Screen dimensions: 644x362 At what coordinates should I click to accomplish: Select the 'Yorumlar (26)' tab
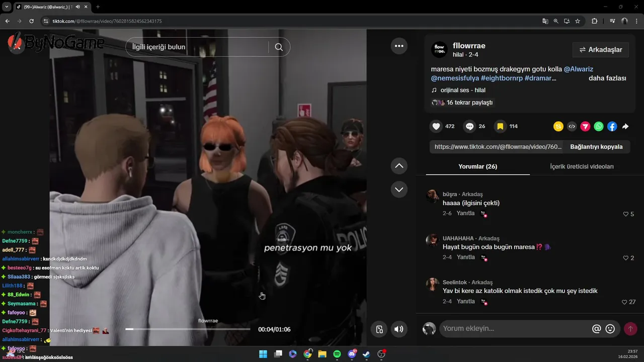click(477, 166)
